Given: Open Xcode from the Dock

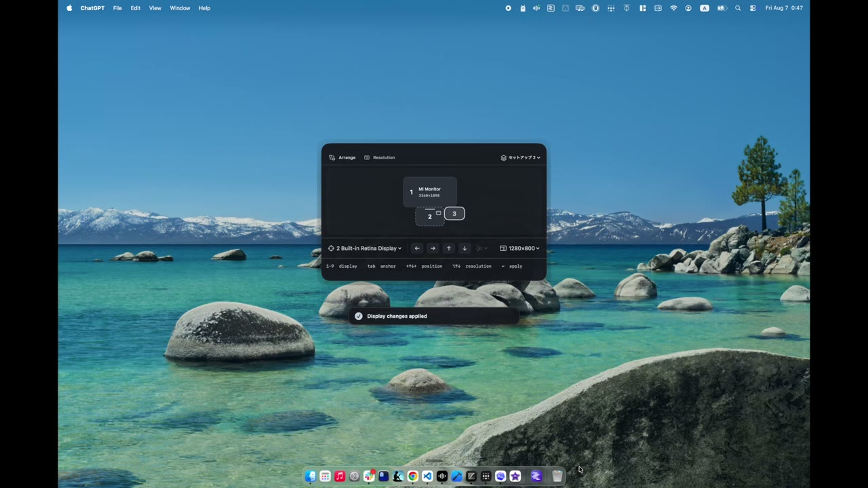Looking at the screenshot, I should pyautogui.click(x=456, y=476).
